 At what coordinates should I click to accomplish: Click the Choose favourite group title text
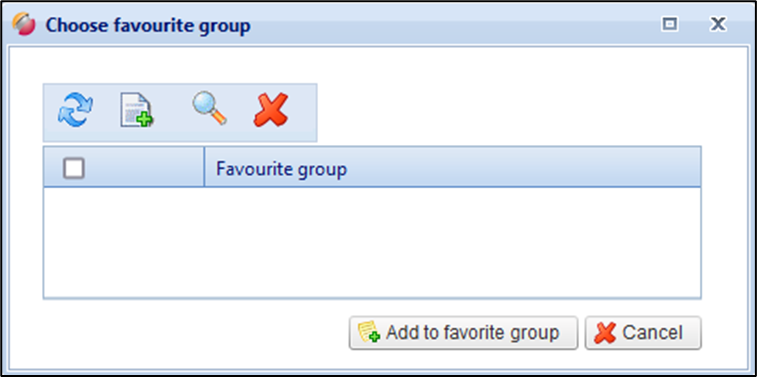click(x=148, y=25)
